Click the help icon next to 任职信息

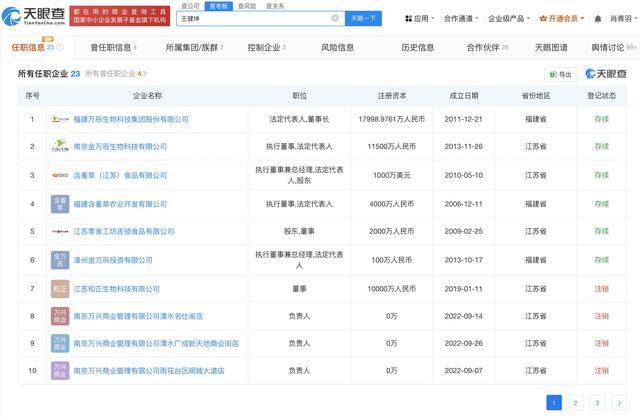(60, 47)
